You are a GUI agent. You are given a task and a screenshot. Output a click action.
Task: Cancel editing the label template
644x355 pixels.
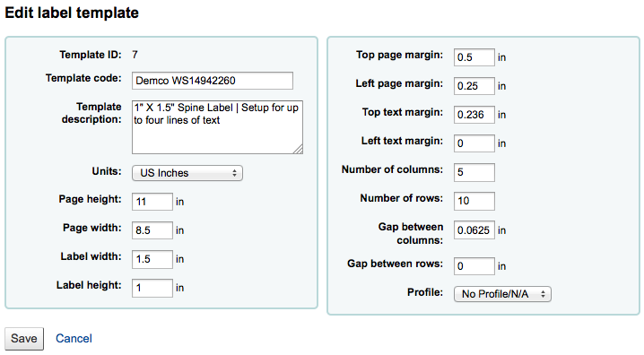point(74,339)
